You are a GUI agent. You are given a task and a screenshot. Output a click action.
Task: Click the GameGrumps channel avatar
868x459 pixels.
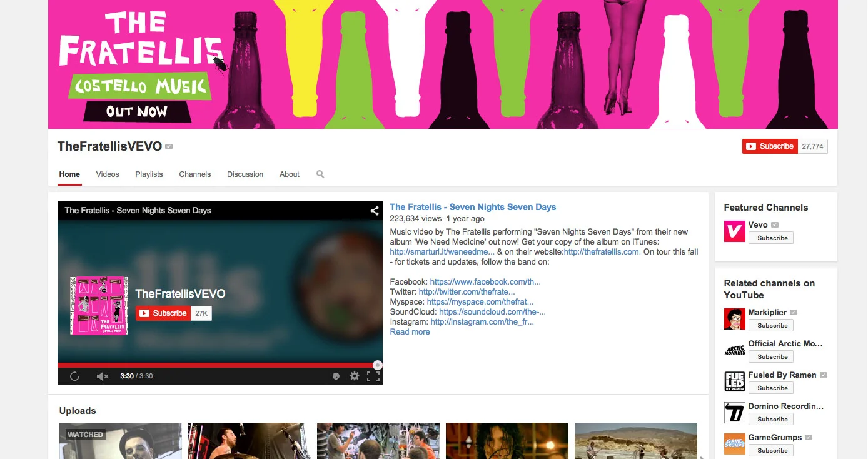click(734, 444)
